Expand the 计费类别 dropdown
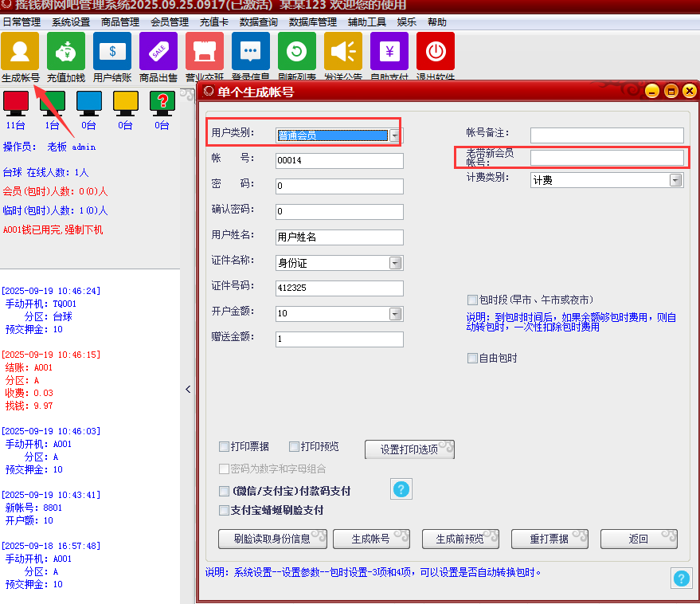This screenshot has height=604, width=700. (x=675, y=180)
